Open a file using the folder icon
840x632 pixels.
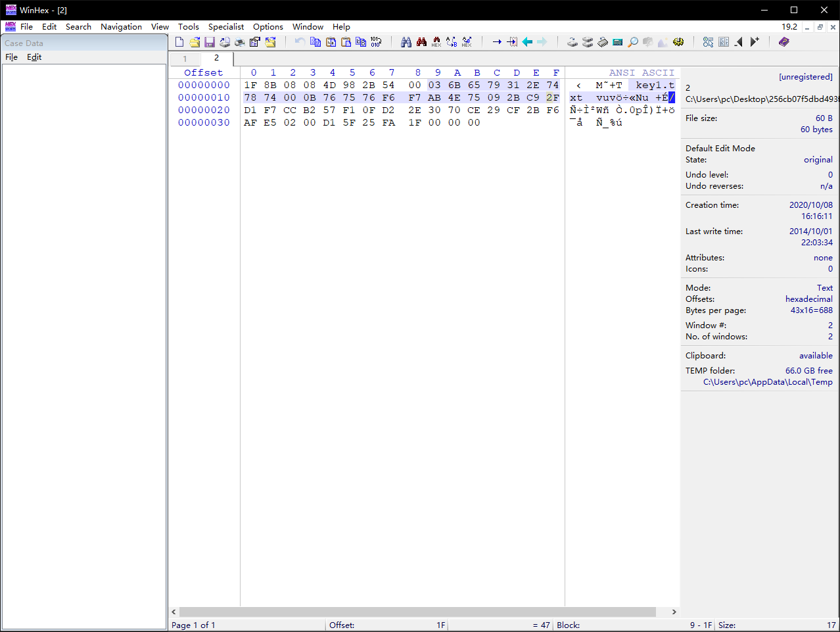[193, 41]
